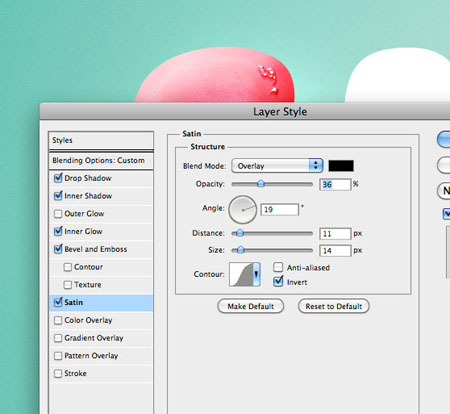Enable the Outer Glow checkbox
The height and width of the screenshot is (414, 450).
tap(58, 214)
